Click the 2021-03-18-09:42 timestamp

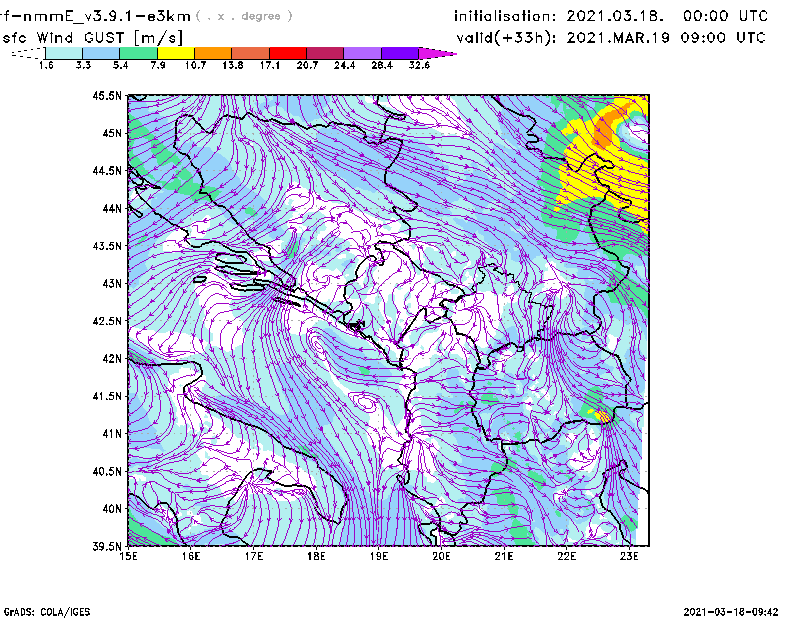coord(731,612)
